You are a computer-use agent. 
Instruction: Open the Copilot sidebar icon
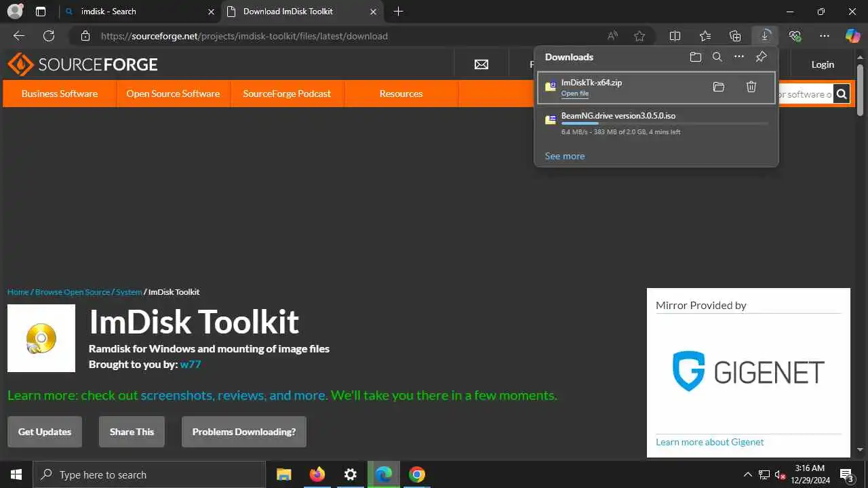[x=852, y=36]
